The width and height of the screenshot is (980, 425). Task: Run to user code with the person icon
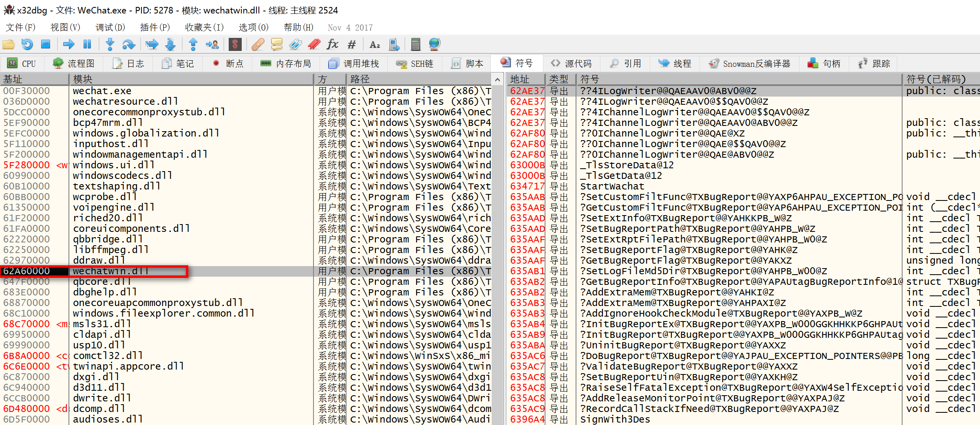212,44
